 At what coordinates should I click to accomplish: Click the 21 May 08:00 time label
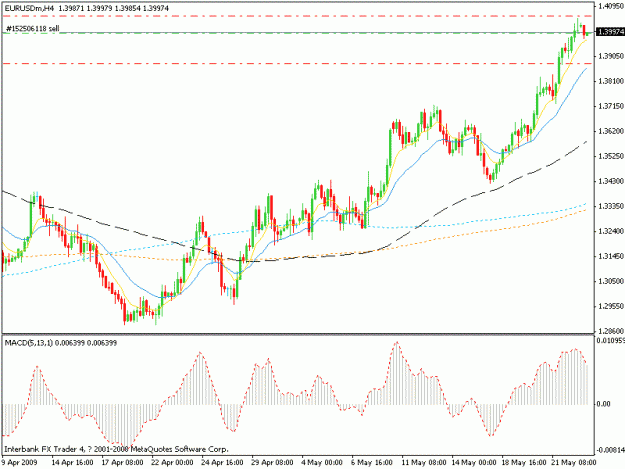coord(574,463)
